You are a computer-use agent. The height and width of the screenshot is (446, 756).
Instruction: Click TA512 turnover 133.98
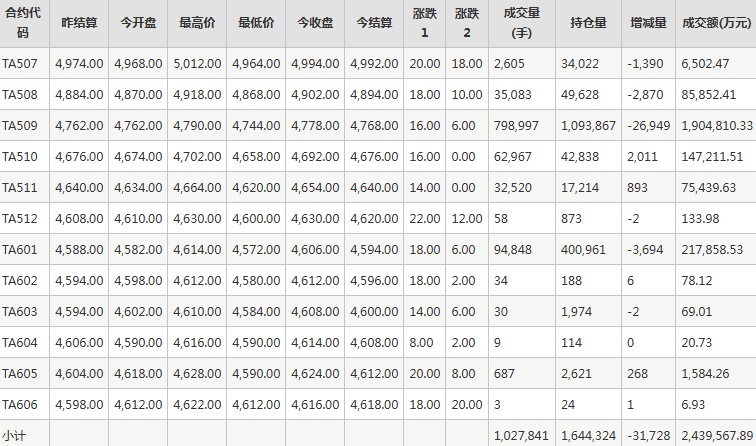(700, 218)
